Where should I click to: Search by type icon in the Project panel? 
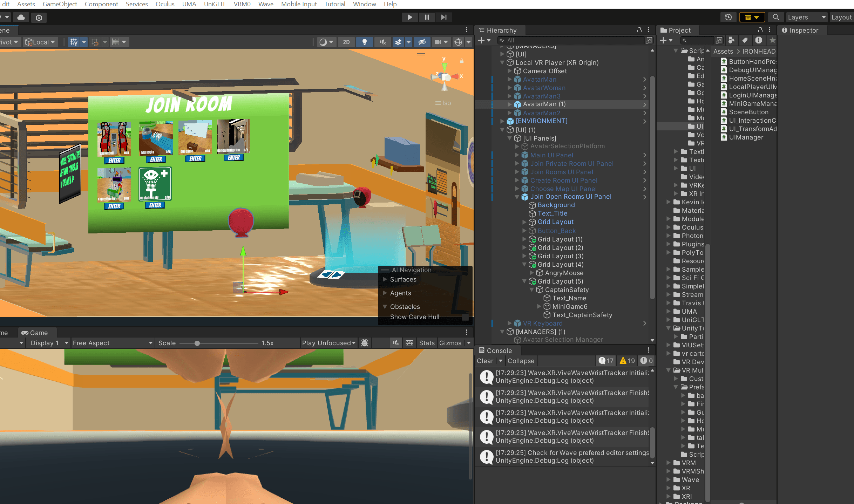point(731,40)
